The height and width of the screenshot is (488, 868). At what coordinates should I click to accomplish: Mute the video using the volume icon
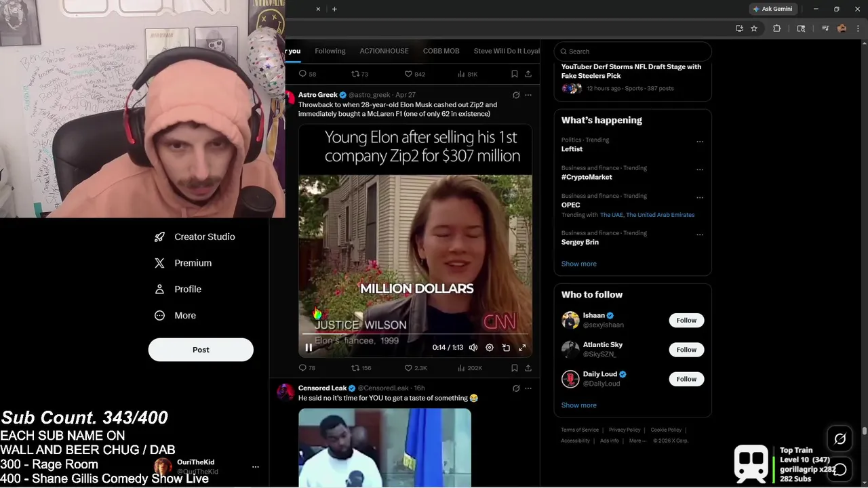click(x=473, y=348)
